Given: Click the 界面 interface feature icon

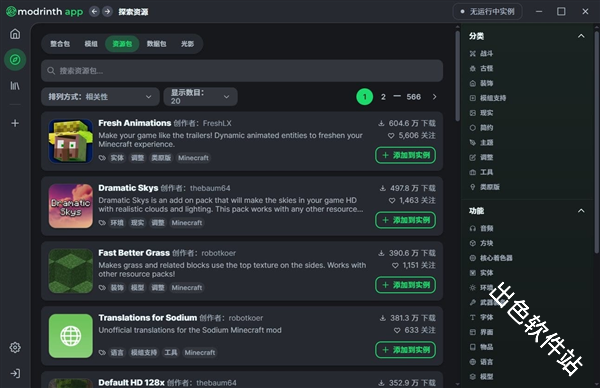Looking at the screenshot, I should tap(473, 332).
